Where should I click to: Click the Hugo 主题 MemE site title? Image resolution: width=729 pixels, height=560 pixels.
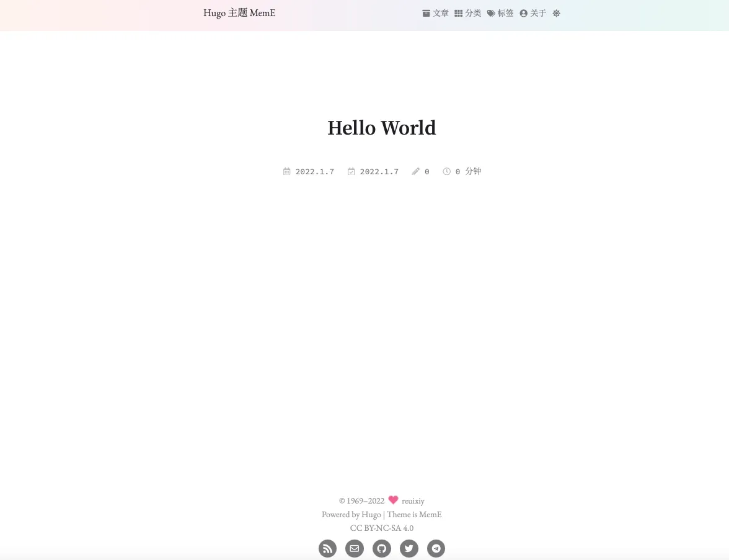tap(239, 13)
